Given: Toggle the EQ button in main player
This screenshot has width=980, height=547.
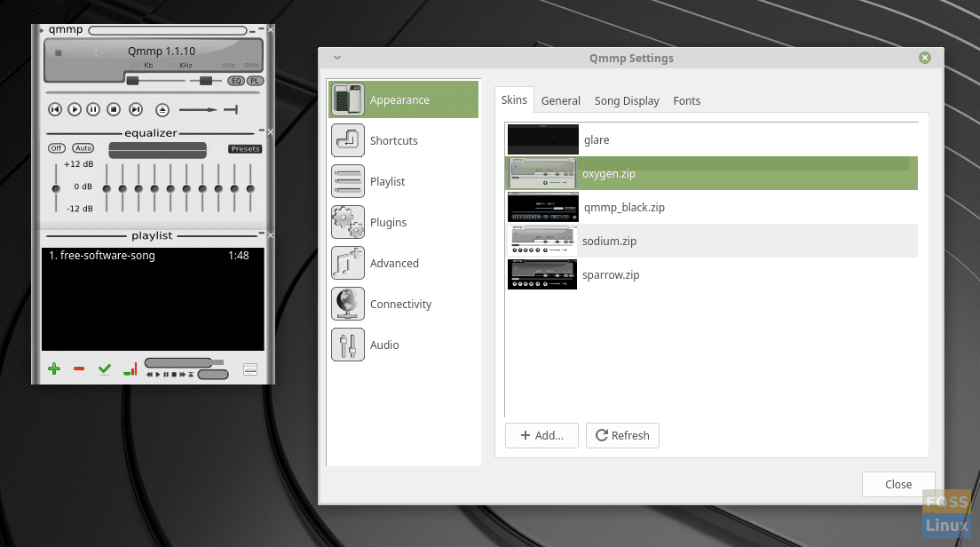Looking at the screenshot, I should tap(235, 81).
